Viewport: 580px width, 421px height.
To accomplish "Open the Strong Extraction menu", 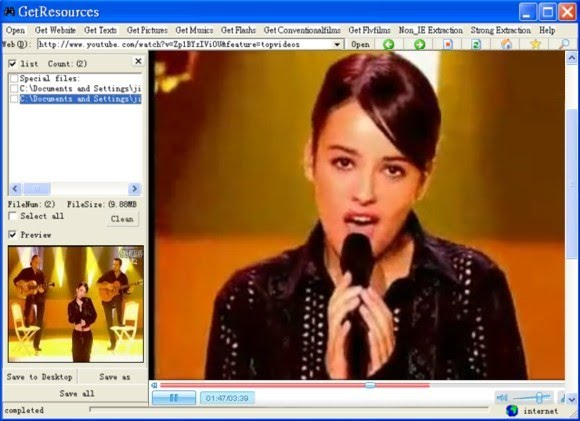I will 500,30.
